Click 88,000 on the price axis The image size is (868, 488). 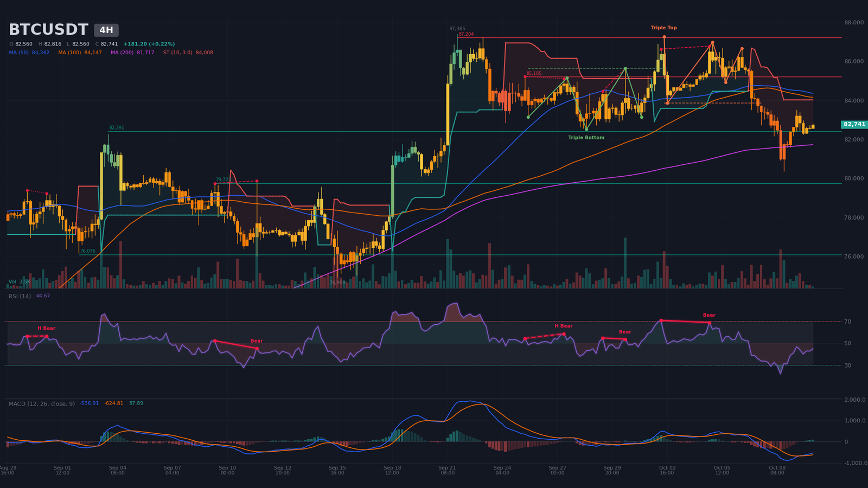pos(854,23)
